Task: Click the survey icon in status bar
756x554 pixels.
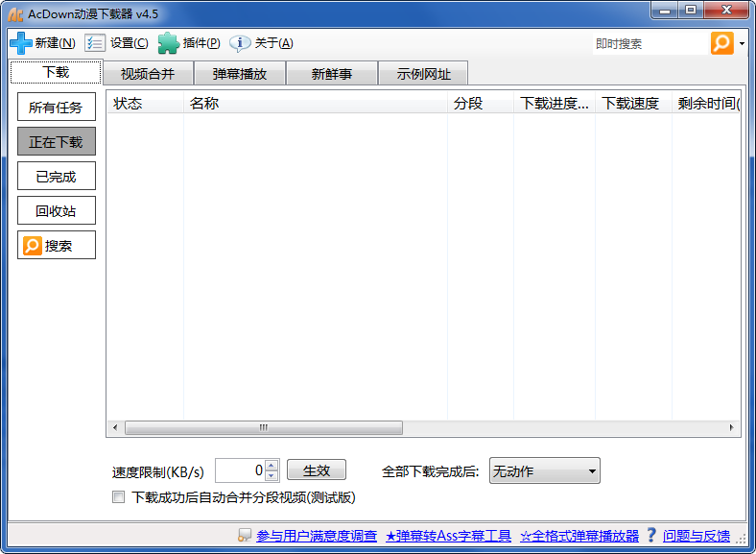Action: [x=245, y=535]
